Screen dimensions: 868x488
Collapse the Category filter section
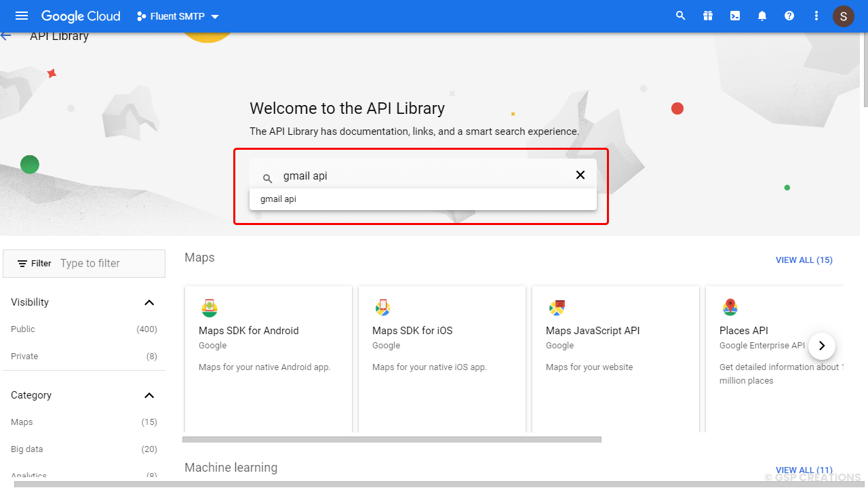(x=149, y=395)
